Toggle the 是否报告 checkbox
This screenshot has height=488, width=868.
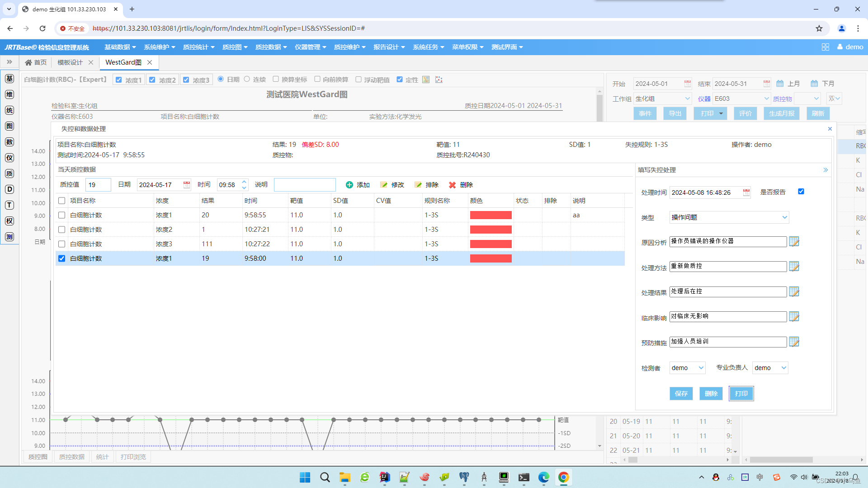(801, 192)
